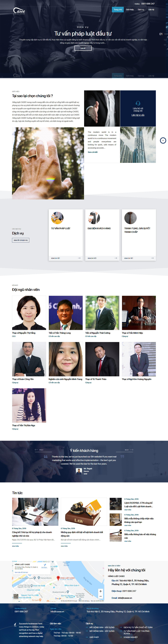Screen dimensions: 168x644
Task: Open the Giới thiệu menu item
Action: [x=130, y=9]
